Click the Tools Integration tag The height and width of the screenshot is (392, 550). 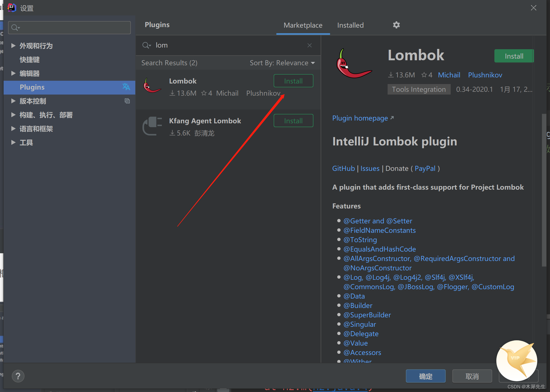tap(419, 89)
